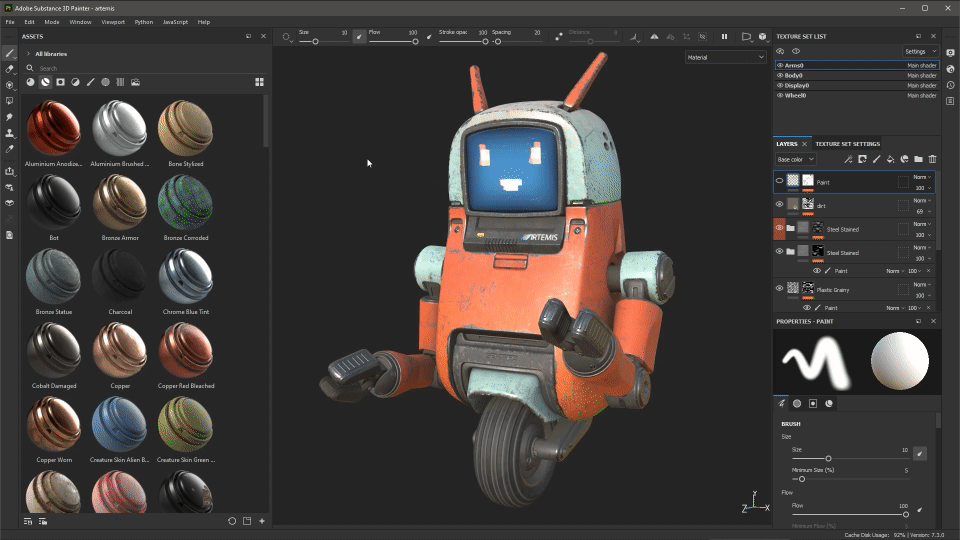Open the Material viewport mode dropdown
The height and width of the screenshot is (540, 960).
tap(725, 57)
